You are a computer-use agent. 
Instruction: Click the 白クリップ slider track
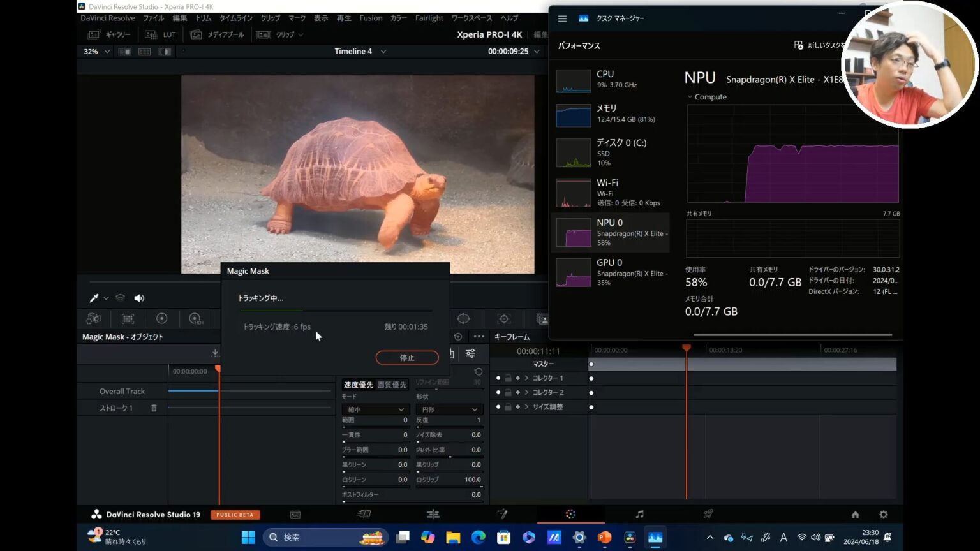point(449,487)
